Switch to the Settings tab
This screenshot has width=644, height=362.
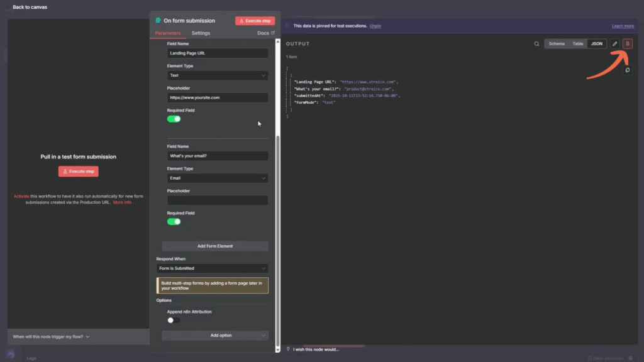pos(201,33)
